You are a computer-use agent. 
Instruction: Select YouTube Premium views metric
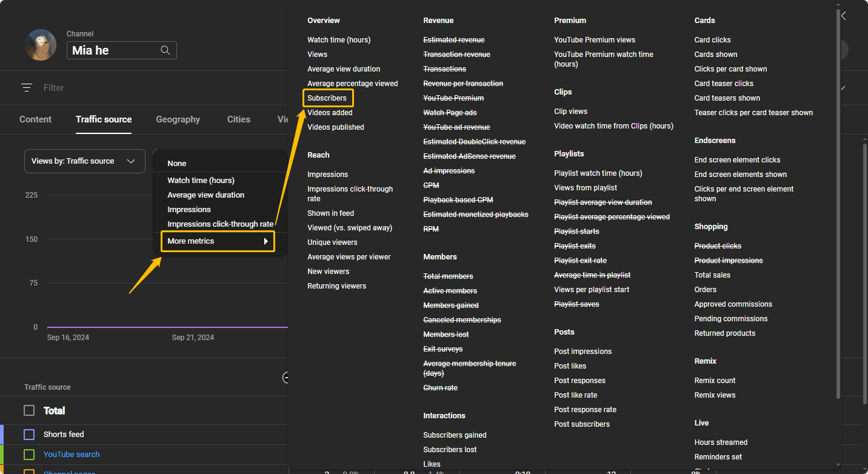coord(595,40)
